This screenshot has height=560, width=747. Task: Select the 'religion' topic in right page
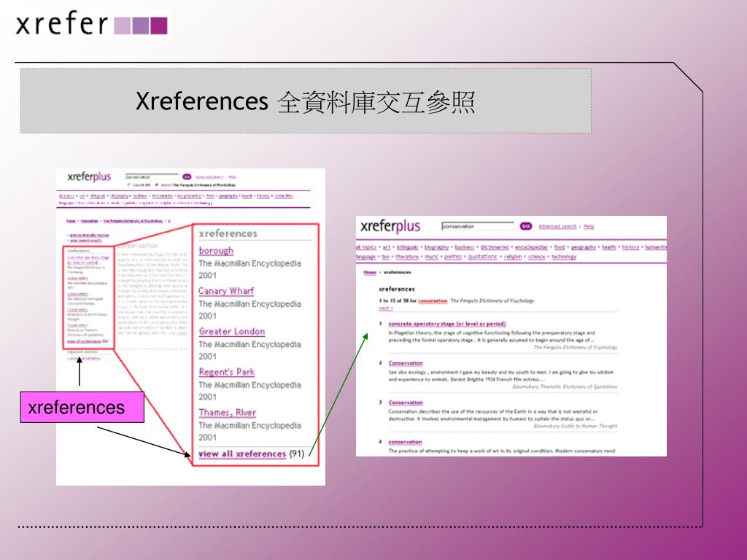tap(513, 256)
